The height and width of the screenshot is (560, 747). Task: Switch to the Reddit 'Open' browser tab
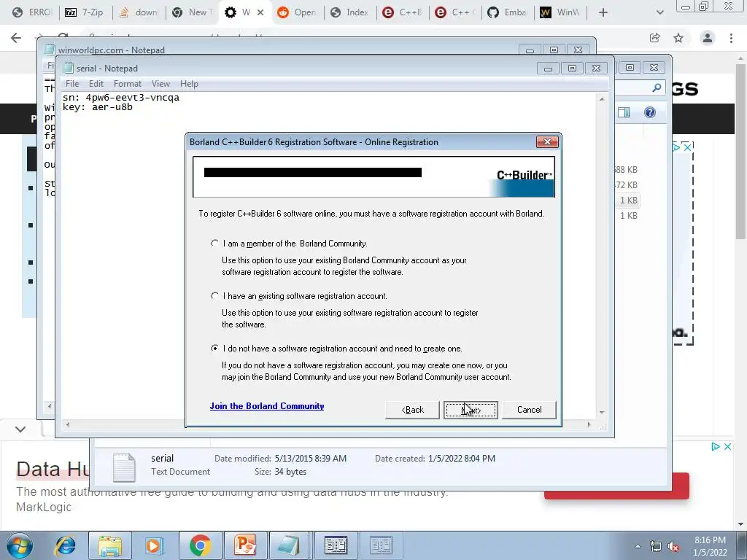click(x=298, y=12)
